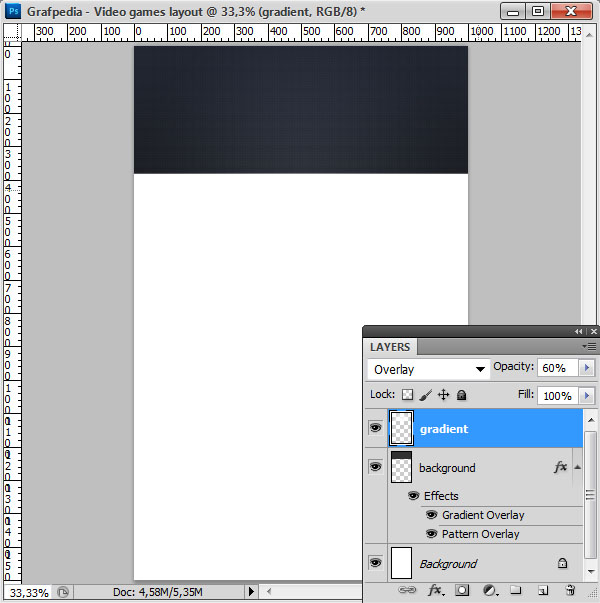Image resolution: width=600 pixels, height=603 pixels.
Task: Click the lock icon on Background layer
Action: tap(562, 563)
